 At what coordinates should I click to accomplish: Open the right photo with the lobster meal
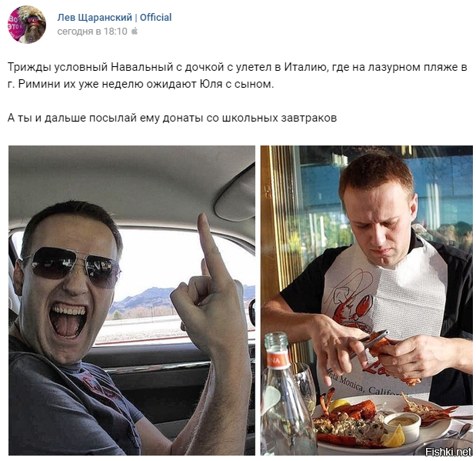[x=366, y=300]
